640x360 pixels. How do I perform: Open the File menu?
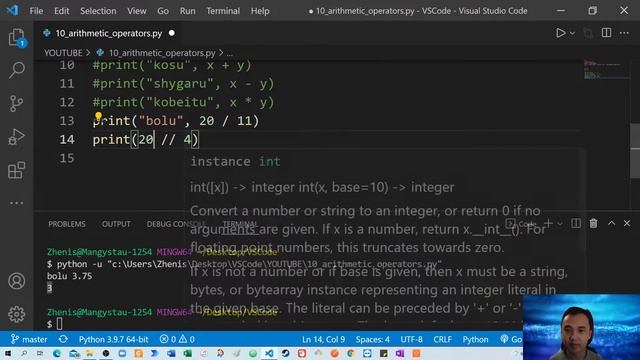pos(36,11)
